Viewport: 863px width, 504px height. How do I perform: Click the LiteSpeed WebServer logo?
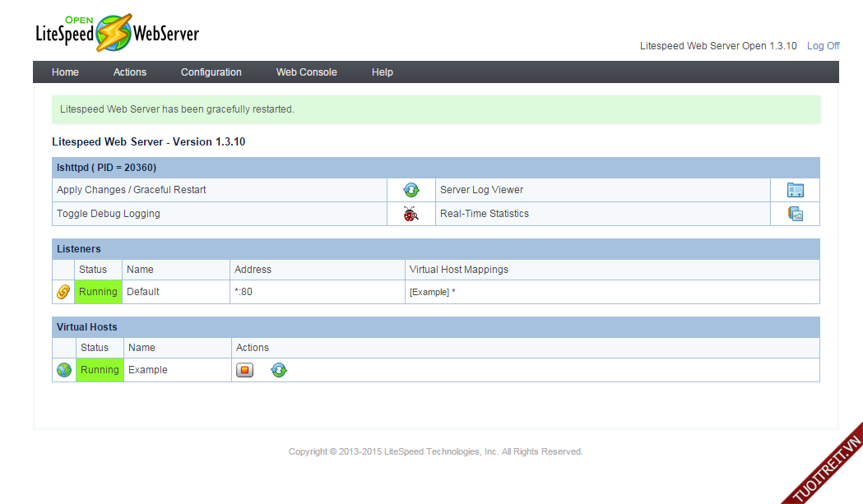coord(117,34)
